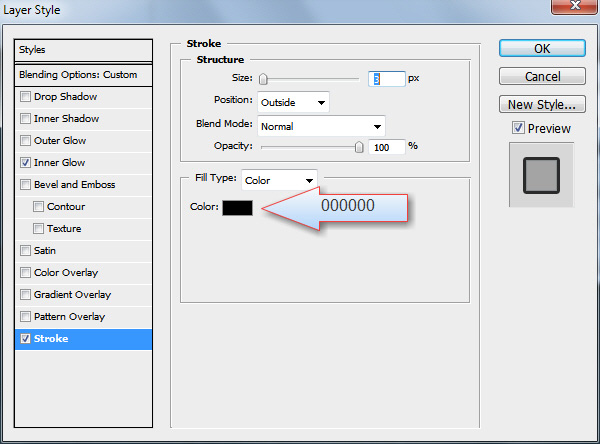Enable the Color Overlay checkbox
The height and width of the screenshot is (444, 600).
coord(25,273)
